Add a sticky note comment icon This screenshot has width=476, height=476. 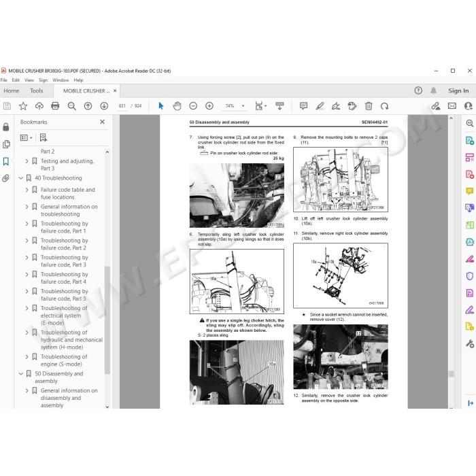pyautogui.click(x=303, y=106)
